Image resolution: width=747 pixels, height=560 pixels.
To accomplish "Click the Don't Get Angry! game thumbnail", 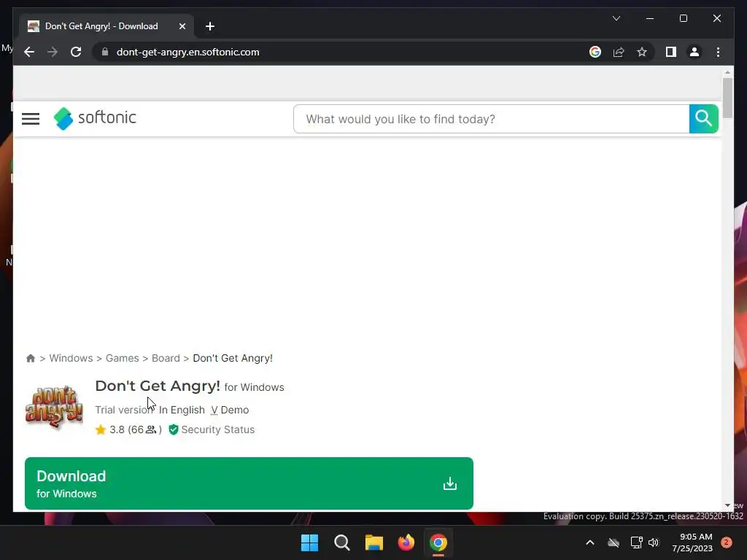I will point(54,406).
